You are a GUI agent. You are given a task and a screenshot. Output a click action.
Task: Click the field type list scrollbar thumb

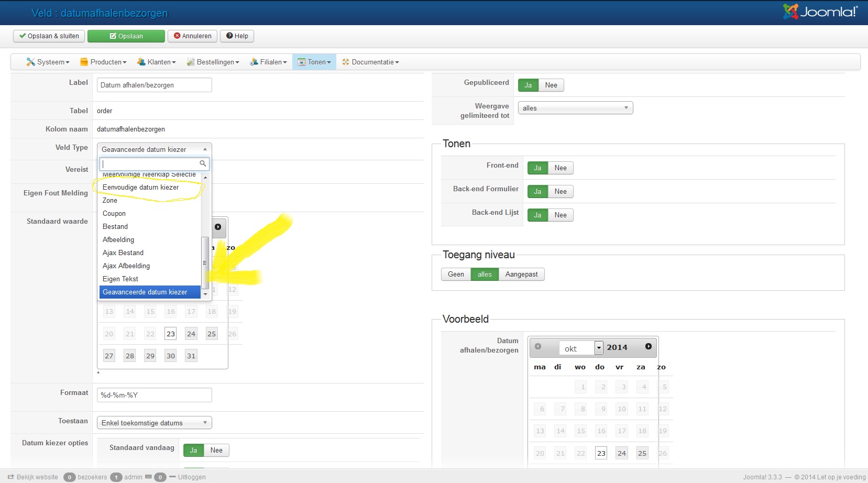pyautogui.click(x=205, y=262)
